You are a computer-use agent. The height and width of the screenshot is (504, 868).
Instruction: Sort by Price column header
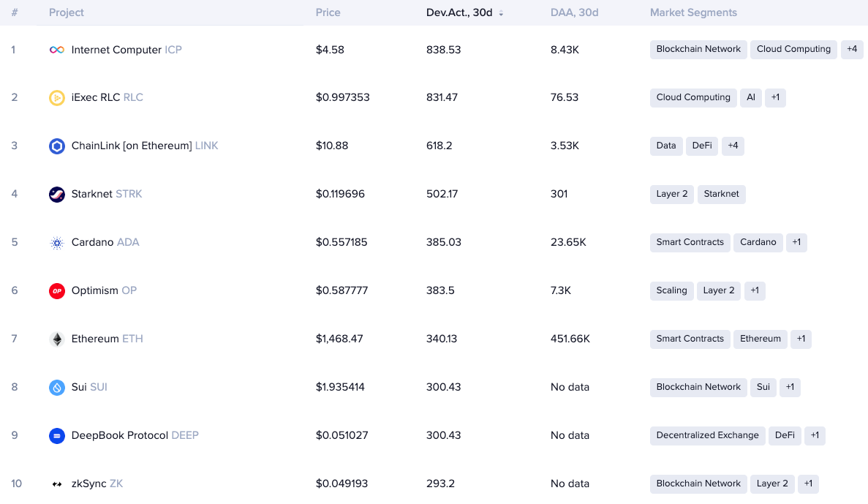click(328, 12)
